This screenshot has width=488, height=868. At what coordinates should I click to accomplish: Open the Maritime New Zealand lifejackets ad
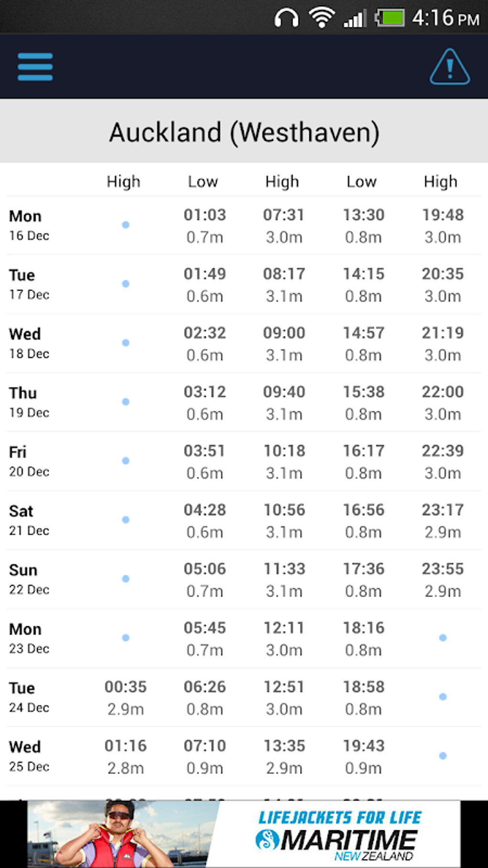pos(244,834)
